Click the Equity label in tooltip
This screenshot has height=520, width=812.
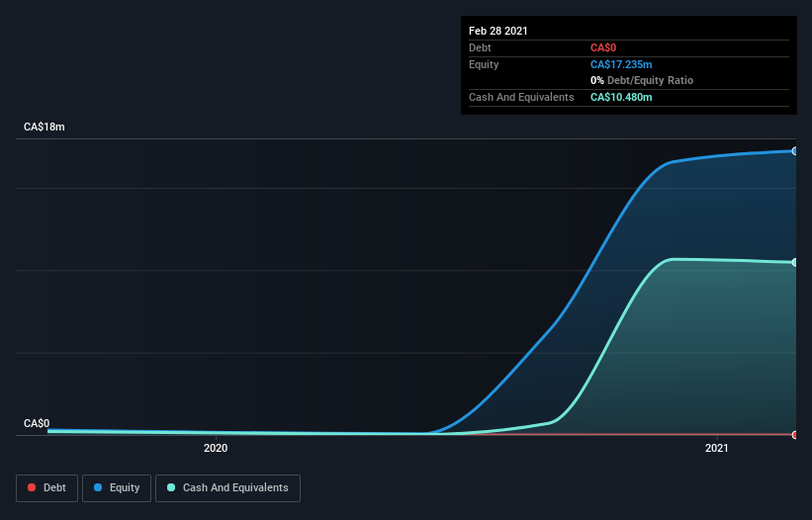(x=484, y=64)
